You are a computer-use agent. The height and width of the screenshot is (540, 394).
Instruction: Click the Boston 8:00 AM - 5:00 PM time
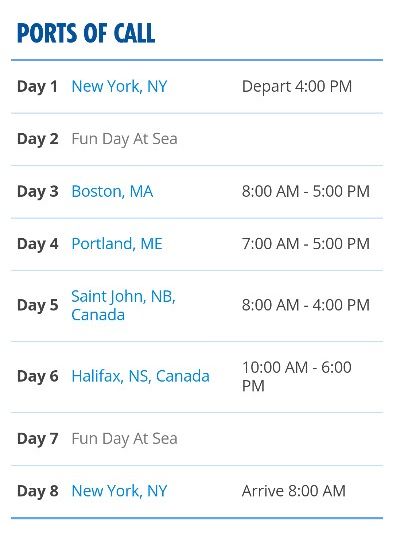pos(306,191)
